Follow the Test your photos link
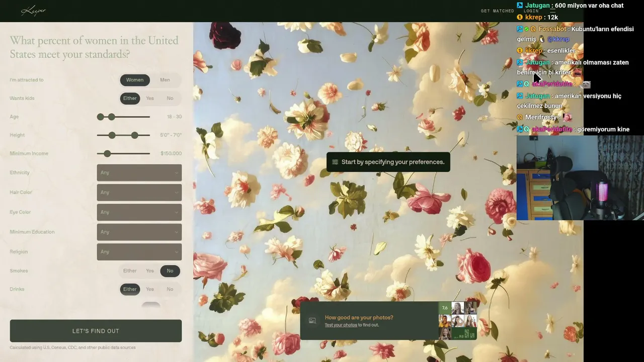 click(x=341, y=325)
